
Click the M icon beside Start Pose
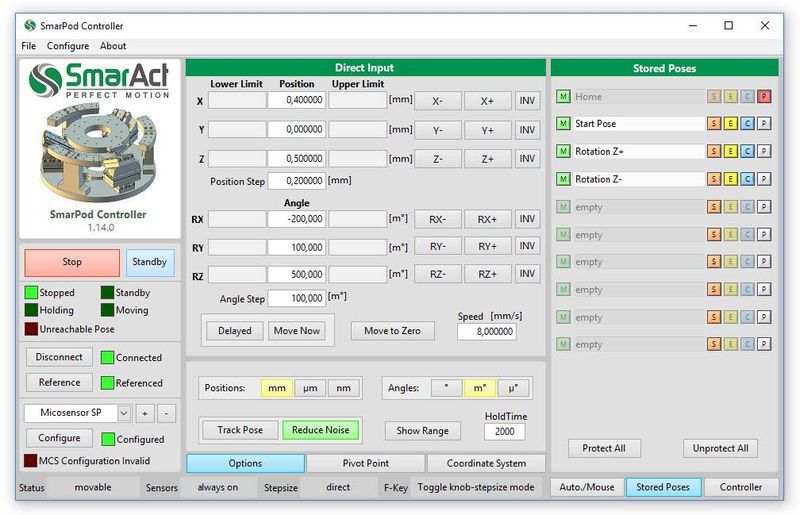point(564,124)
